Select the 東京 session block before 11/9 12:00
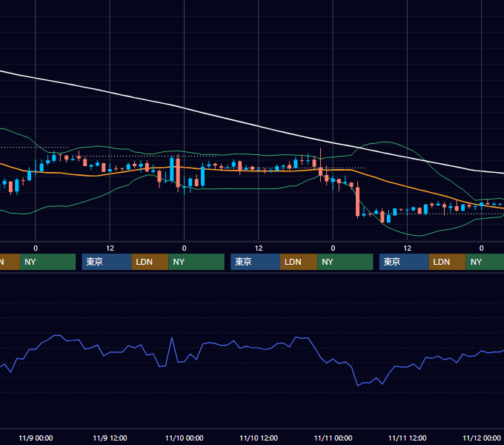 point(107,262)
